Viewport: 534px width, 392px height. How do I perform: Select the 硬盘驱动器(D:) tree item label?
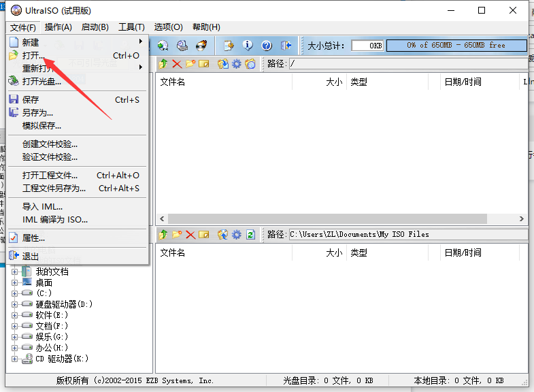(x=64, y=304)
